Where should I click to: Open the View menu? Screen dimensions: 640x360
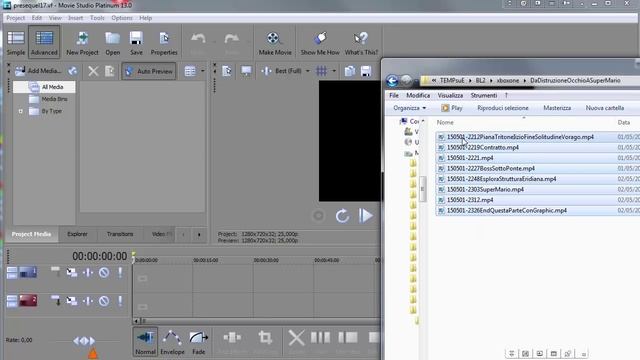pos(55,18)
